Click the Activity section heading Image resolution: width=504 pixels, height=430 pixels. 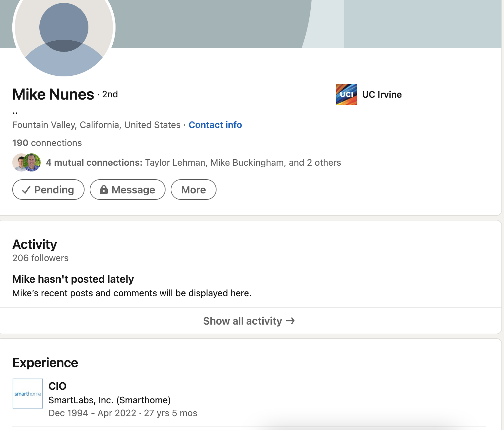35,244
